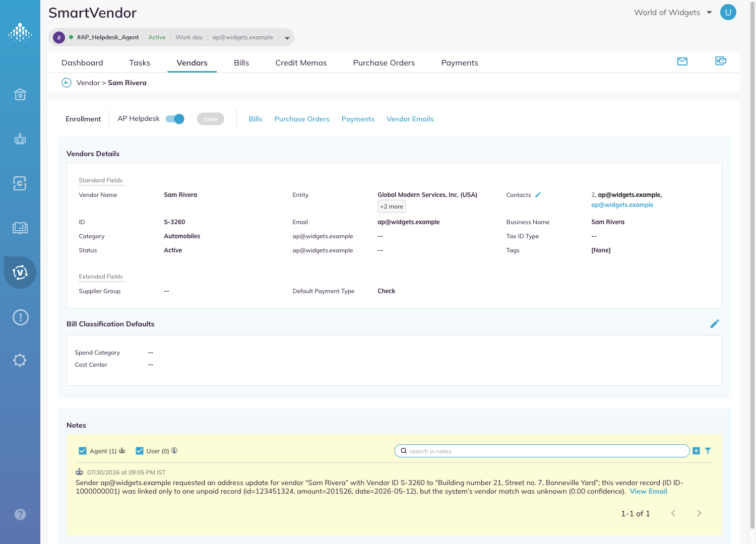This screenshot has height=544, width=756.
Task: Open the help question mark icon
Action: (x=20, y=514)
